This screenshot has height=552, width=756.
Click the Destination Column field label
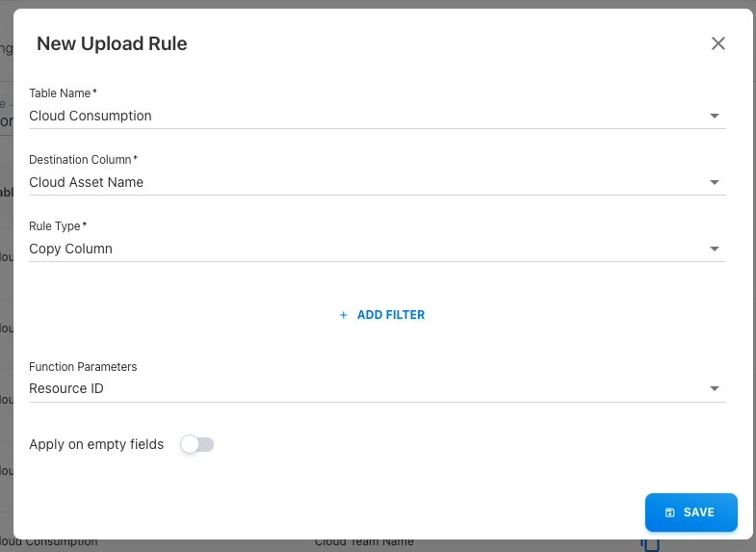(83, 160)
